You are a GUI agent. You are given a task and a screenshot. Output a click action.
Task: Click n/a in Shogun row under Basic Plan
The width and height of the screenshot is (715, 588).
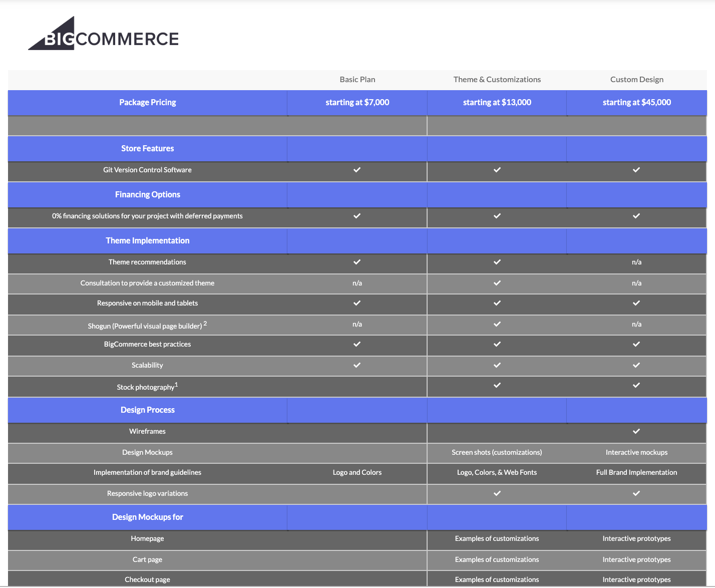(x=357, y=324)
